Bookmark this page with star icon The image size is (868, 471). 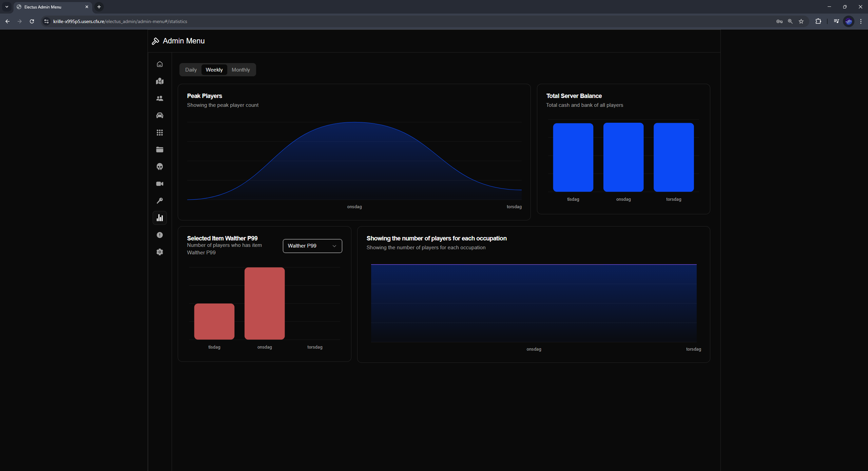tap(801, 21)
